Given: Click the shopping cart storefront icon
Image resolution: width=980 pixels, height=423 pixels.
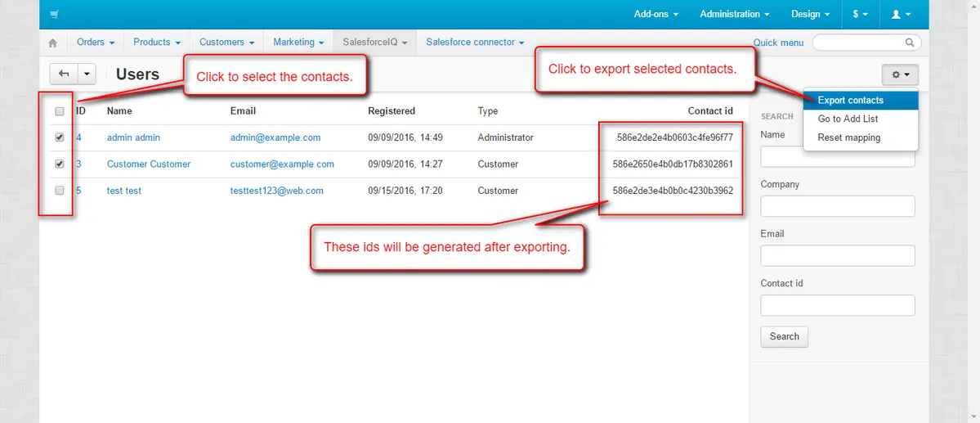Looking at the screenshot, I should [x=54, y=14].
